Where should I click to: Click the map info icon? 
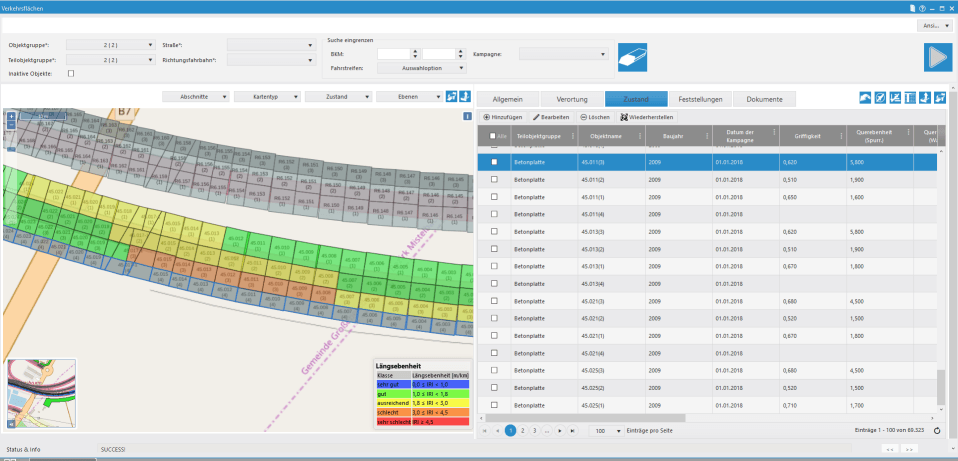point(467,117)
